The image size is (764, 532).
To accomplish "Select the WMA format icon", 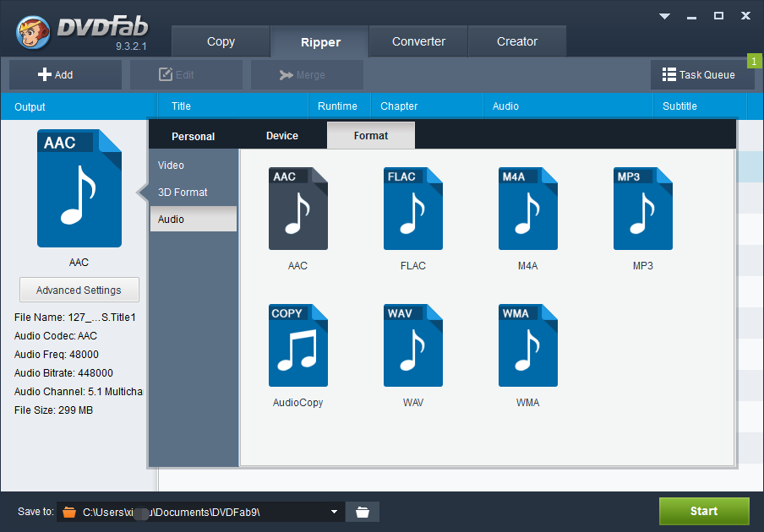I will [x=527, y=345].
